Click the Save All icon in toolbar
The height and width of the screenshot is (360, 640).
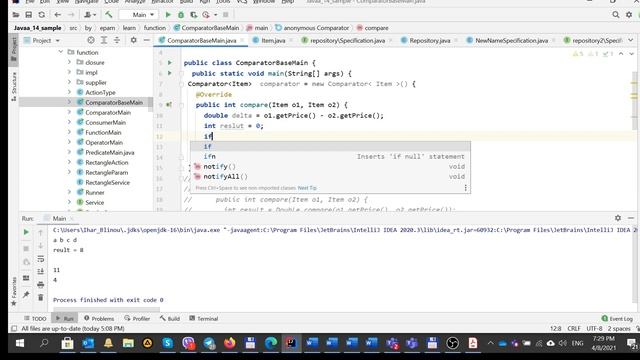coord(29,15)
